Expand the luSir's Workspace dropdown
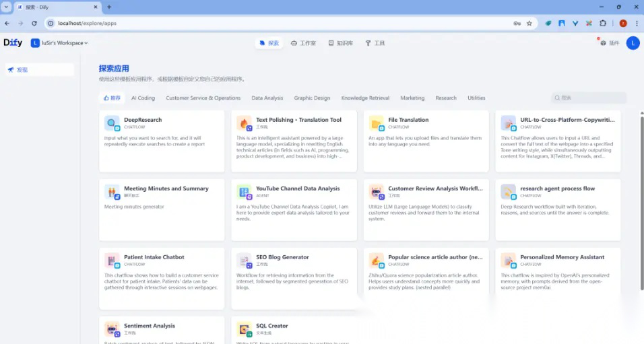Viewport: 644px width, 344px height. (x=59, y=42)
